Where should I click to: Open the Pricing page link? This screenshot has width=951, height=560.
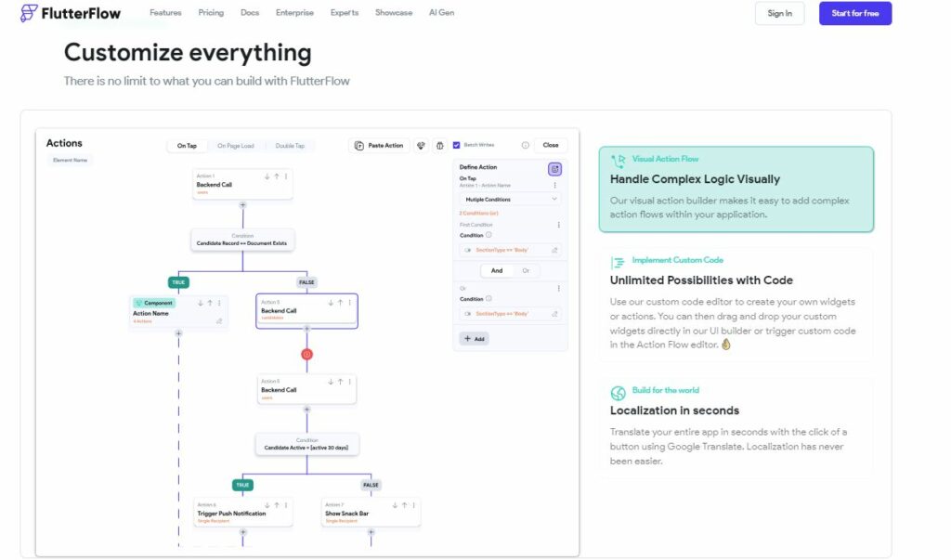click(211, 13)
